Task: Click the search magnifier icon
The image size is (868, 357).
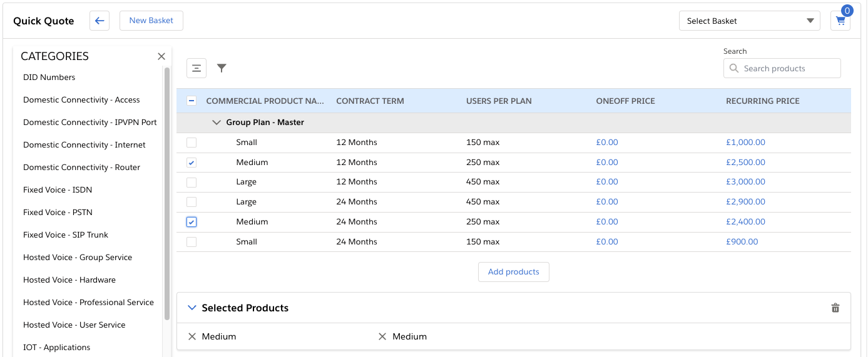Action: coord(734,69)
